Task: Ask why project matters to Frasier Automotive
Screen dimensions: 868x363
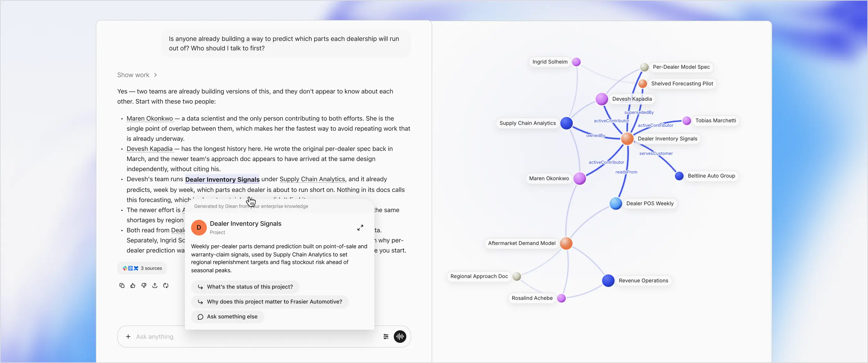Action: point(270,301)
